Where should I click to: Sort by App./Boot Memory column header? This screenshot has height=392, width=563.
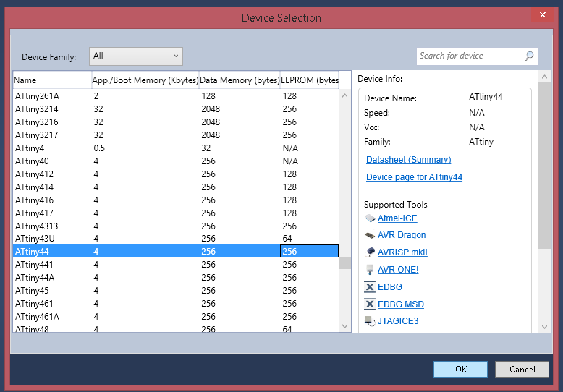tap(145, 80)
